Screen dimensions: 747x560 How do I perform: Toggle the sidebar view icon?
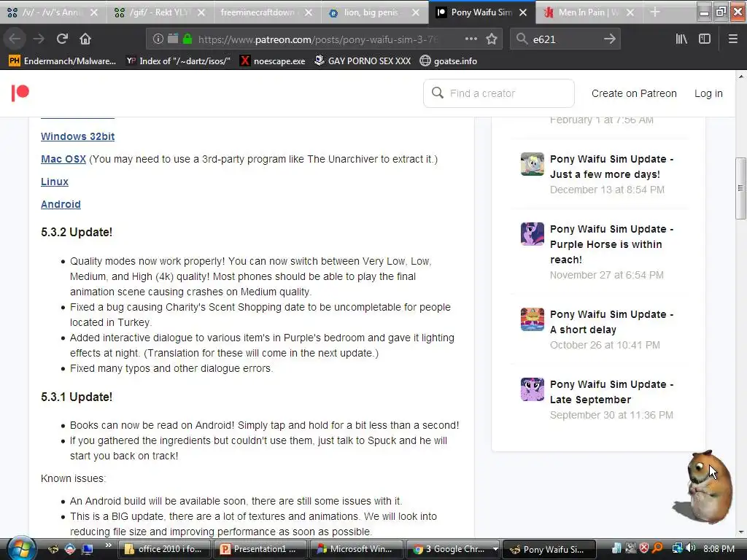pyautogui.click(x=705, y=39)
